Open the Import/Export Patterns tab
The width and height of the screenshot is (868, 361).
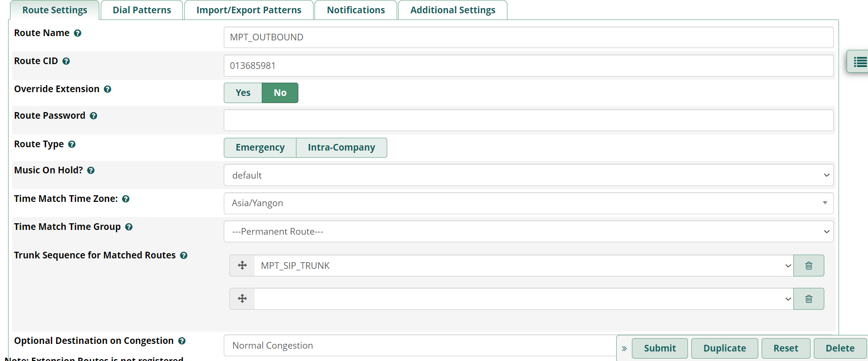pos(248,10)
